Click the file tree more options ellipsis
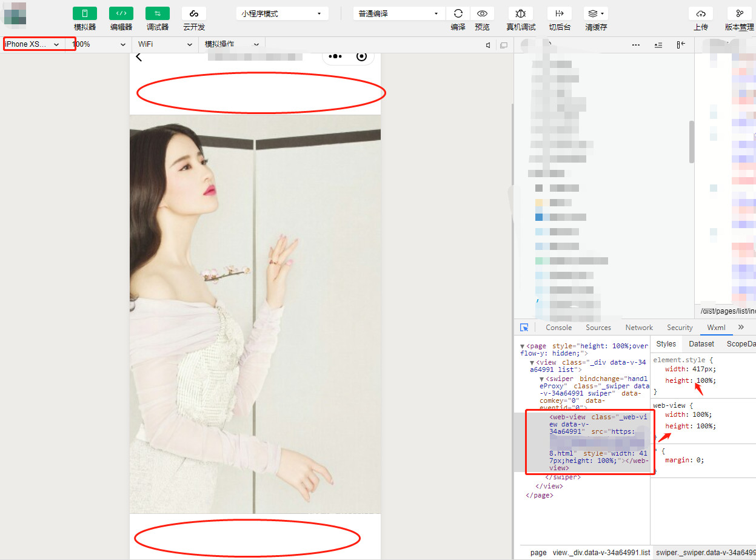This screenshot has height=560, width=756. coord(635,45)
